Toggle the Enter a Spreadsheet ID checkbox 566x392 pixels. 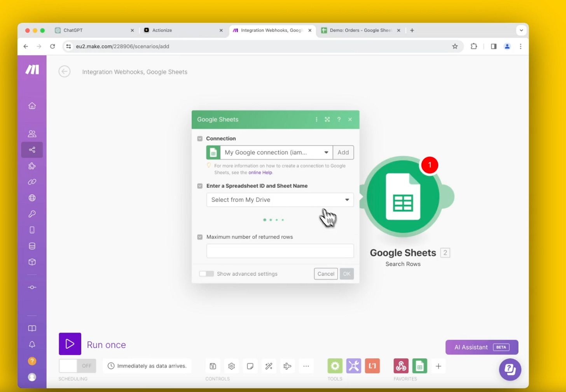200,186
